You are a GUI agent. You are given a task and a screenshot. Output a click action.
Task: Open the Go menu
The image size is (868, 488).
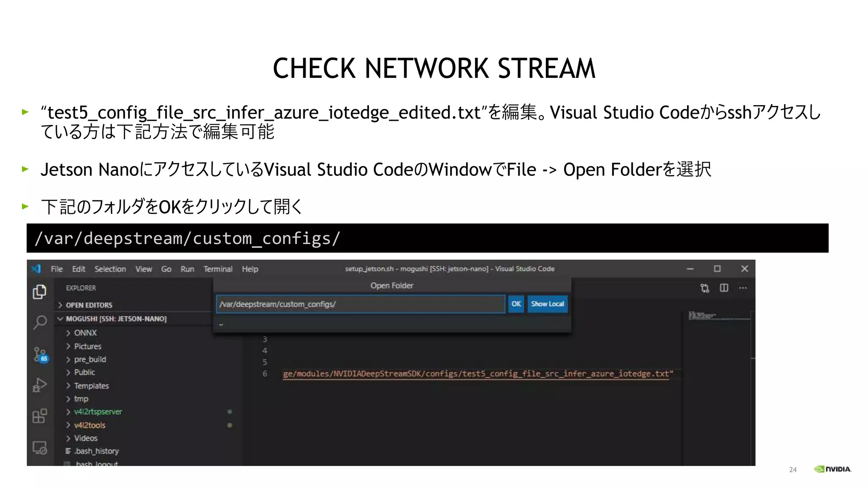[166, 269]
